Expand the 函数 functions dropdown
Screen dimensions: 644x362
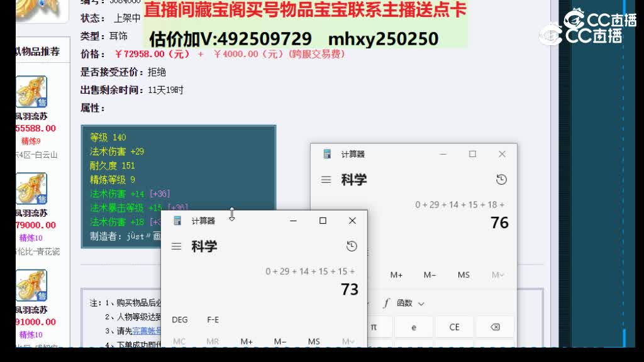point(404,304)
